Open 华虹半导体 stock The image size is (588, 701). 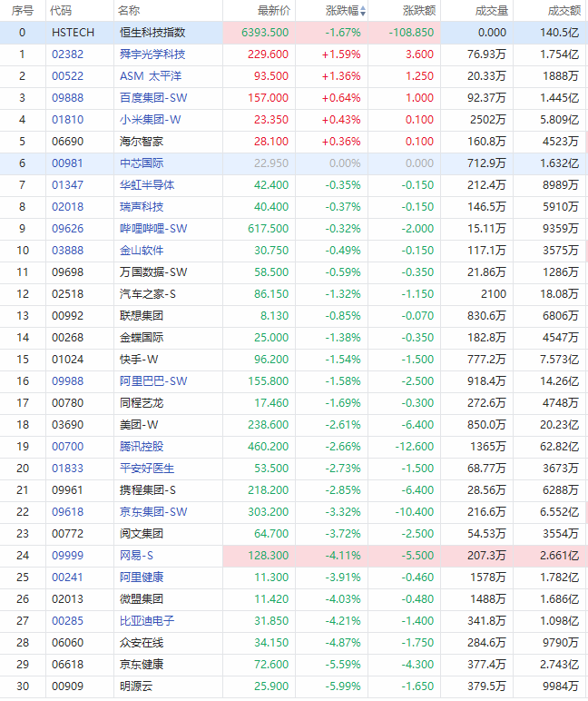[147, 184]
